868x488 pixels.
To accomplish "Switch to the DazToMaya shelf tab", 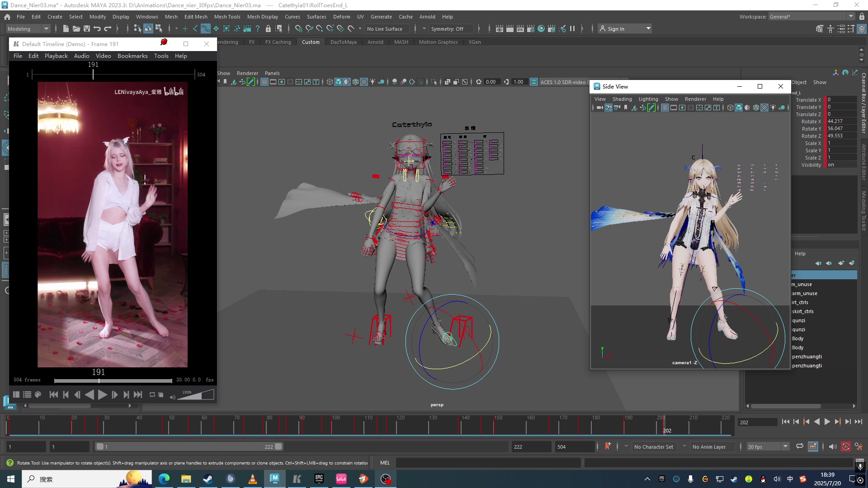I will [x=343, y=42].
